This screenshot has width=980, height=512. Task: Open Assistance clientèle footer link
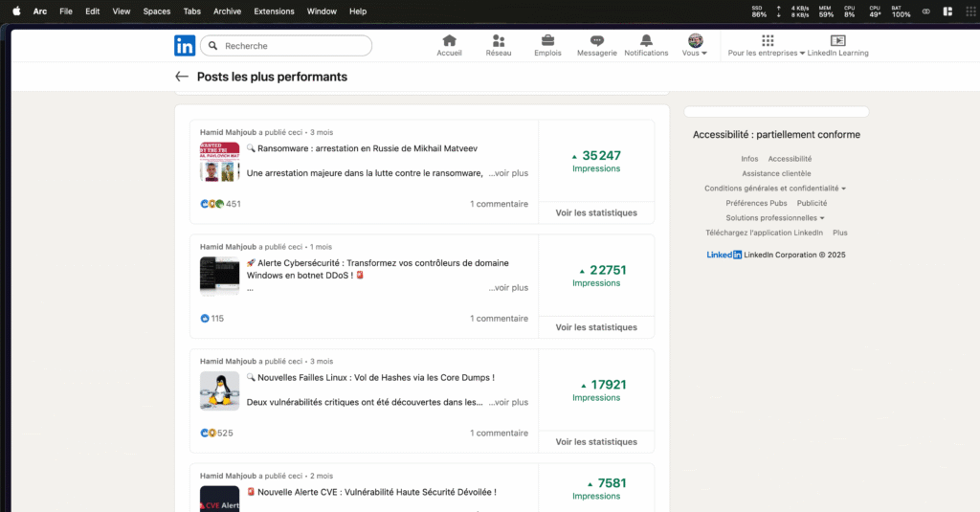pos(776,173)
